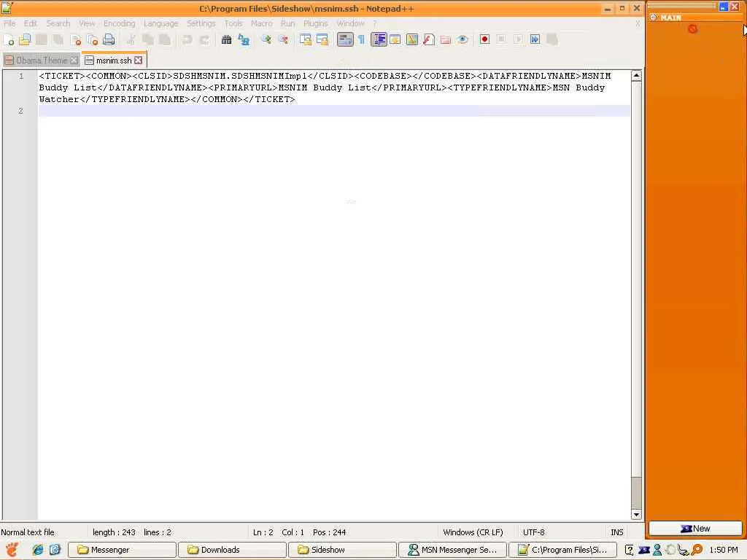
Task: Click 'Normal text file' in status bar
Action: click(x=28, y=532)
